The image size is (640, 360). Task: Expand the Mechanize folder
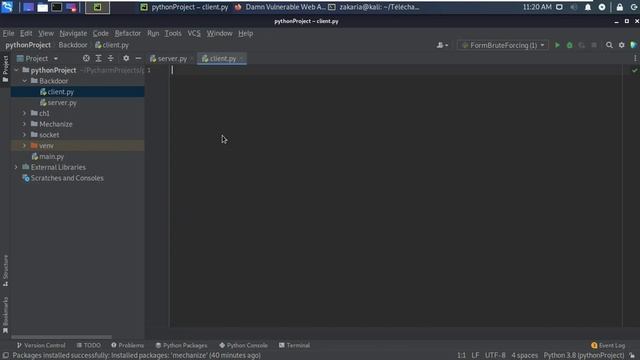[x=24, y=124]
